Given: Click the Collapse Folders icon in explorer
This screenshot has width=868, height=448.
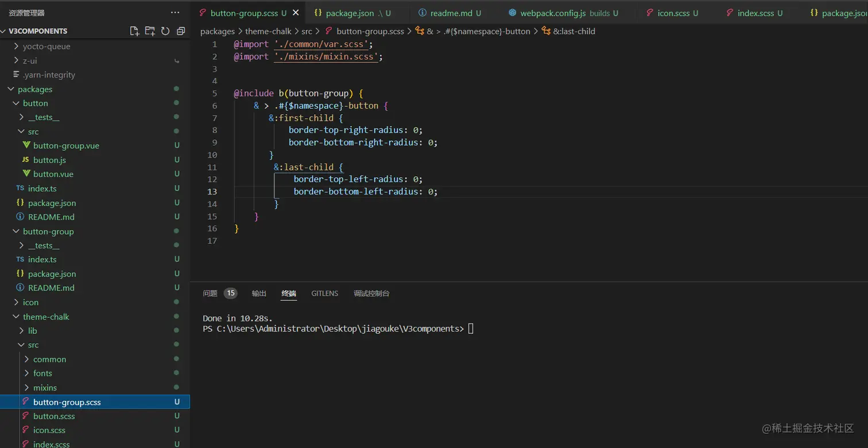Looking at the screenshot, I should coord(181,31).
